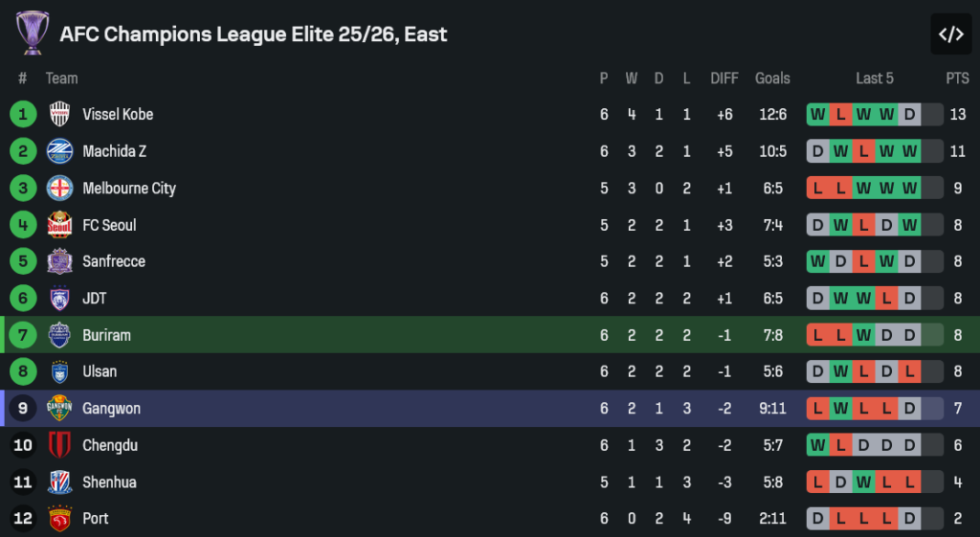980x537 pixels.
Task: Open the JDT team name link
Action: coord(94,299)
